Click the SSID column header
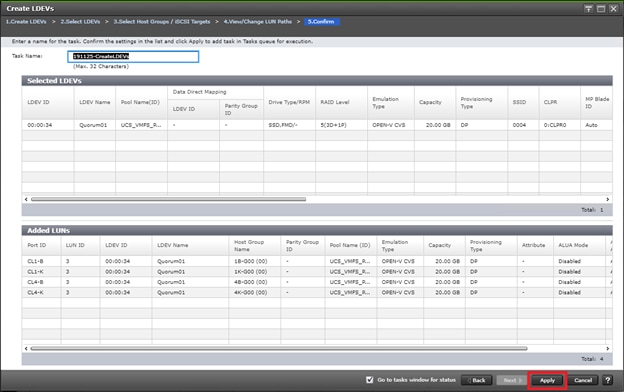The width and height of the screenshot is (624, 392). [523, 102]
